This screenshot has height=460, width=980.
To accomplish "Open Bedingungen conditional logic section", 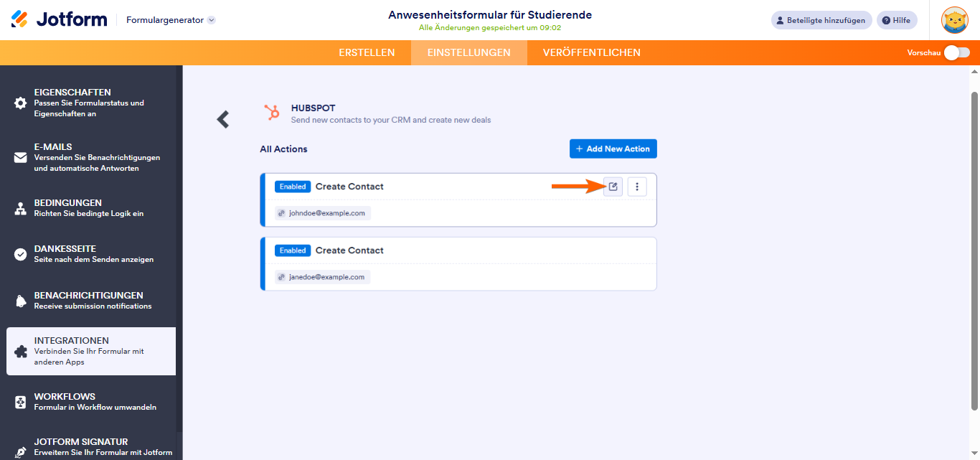I will (x=91, y=208).
